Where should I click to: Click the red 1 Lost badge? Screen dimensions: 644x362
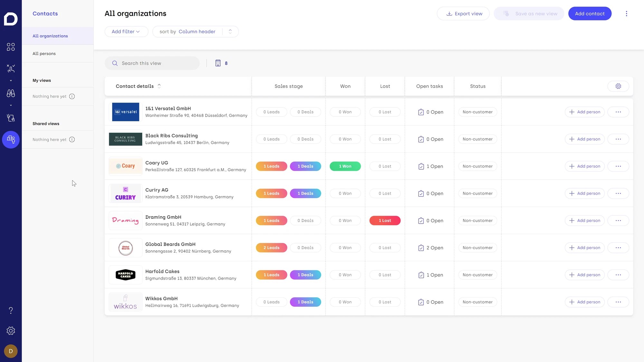pos(385,220)
